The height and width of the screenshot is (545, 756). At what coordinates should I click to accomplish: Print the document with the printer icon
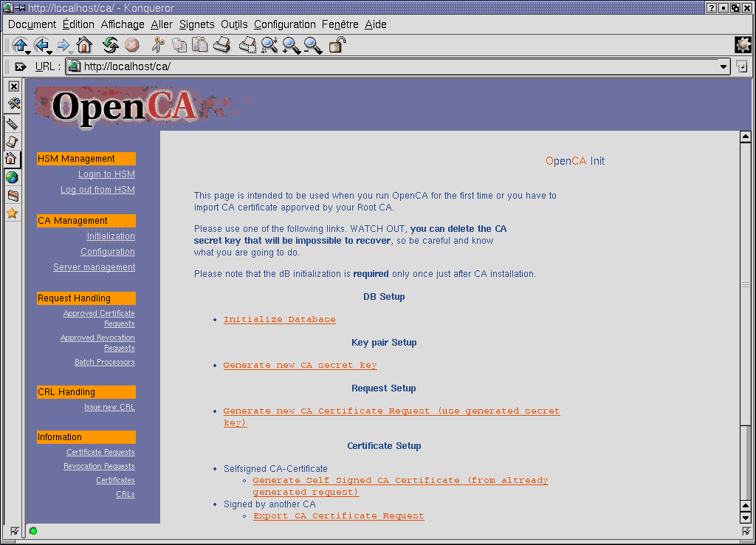[221, 45]
